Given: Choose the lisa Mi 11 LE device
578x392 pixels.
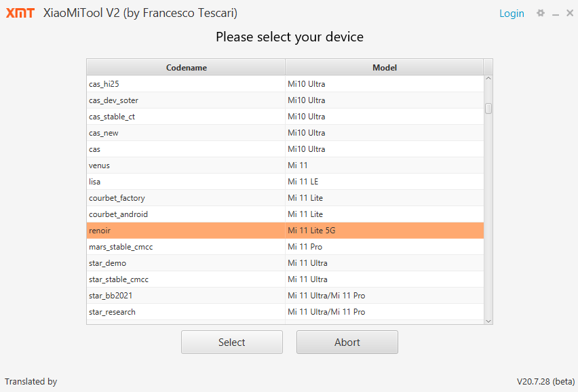Looking at the screenshot, I should [x=285, y=182].
